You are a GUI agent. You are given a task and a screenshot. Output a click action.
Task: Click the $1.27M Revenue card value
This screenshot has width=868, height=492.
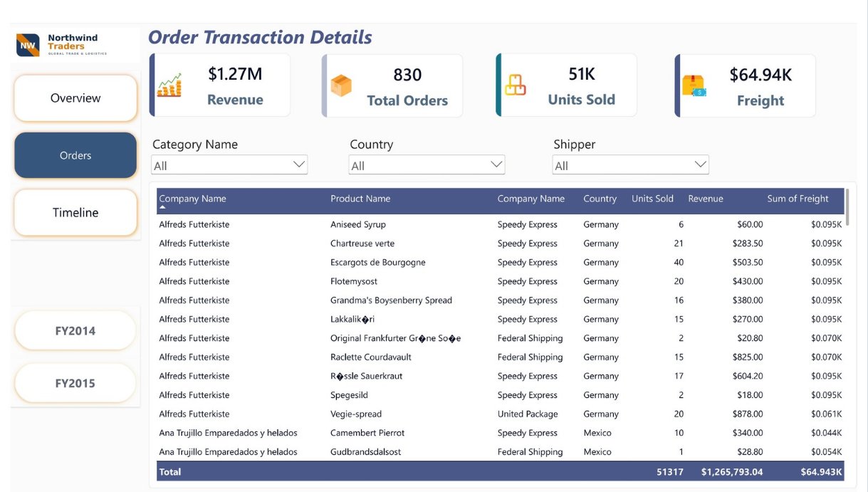tap(235, 74)
